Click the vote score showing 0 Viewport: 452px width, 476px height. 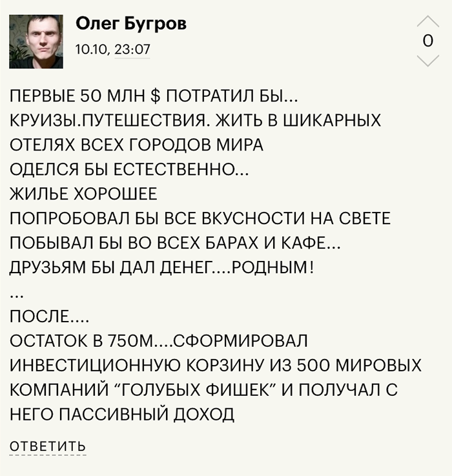428,41
